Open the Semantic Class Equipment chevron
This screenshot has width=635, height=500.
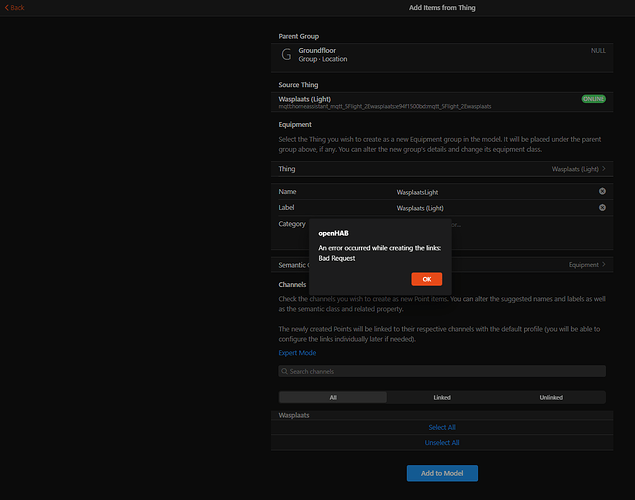[x=603, y=265]
